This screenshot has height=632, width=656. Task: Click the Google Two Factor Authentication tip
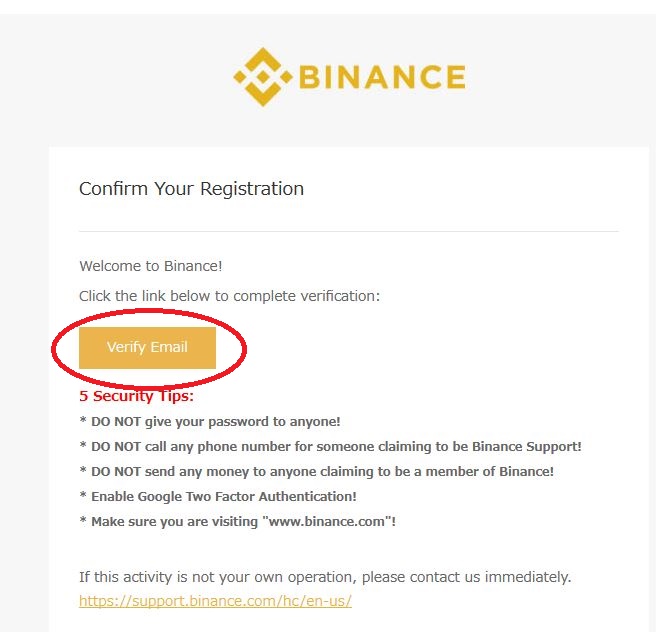pos(218,497)
